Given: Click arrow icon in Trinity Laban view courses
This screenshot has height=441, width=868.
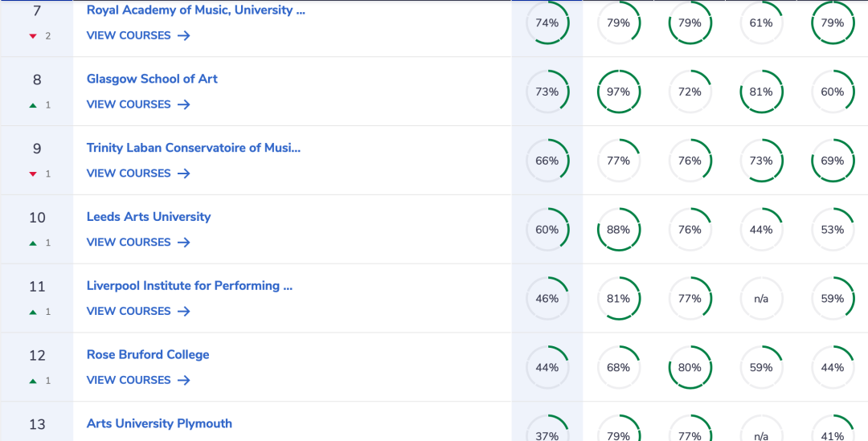Looking at the screenshot, I should (184, 174).
